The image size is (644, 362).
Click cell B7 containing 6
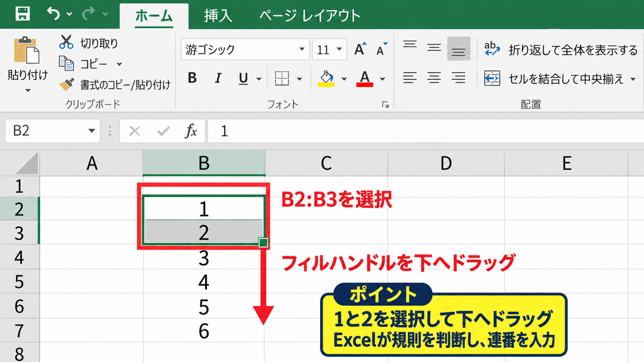(204, 330)
